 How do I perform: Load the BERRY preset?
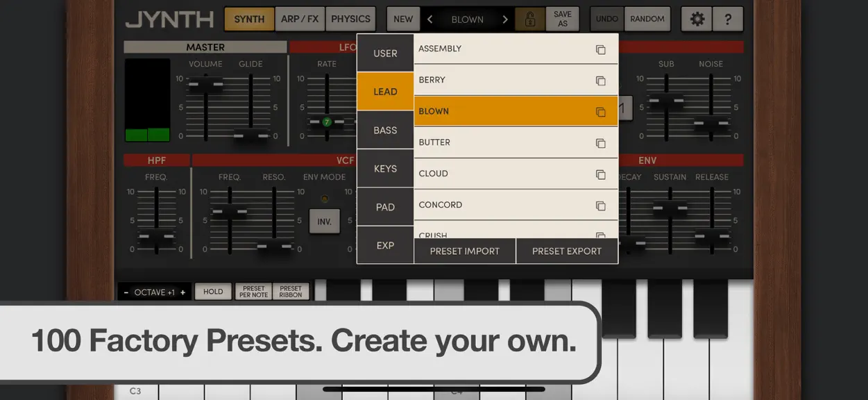pos(516,80)
